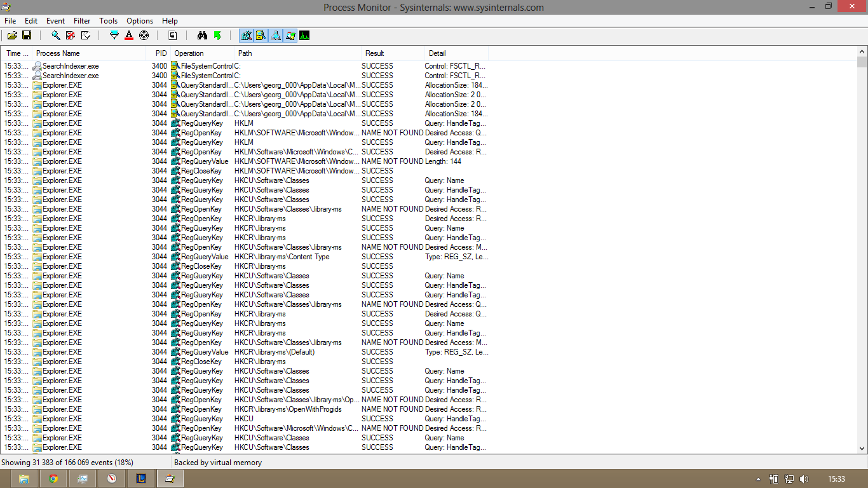
Task: Click the gold L app icon on the taskbar
Action: coord(141,478)
